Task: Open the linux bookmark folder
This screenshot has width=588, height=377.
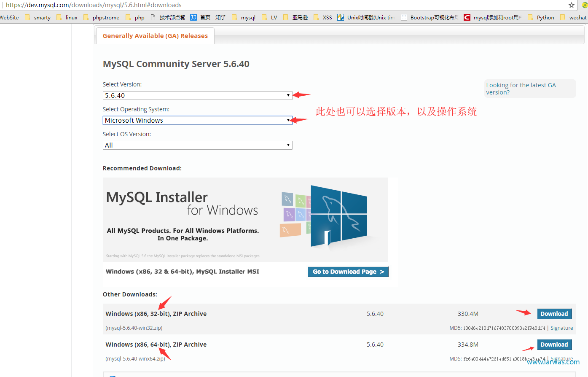Action: click(67, 17)
